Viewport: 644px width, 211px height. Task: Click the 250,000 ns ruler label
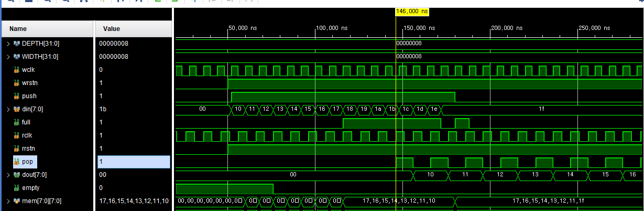[595, 28]
